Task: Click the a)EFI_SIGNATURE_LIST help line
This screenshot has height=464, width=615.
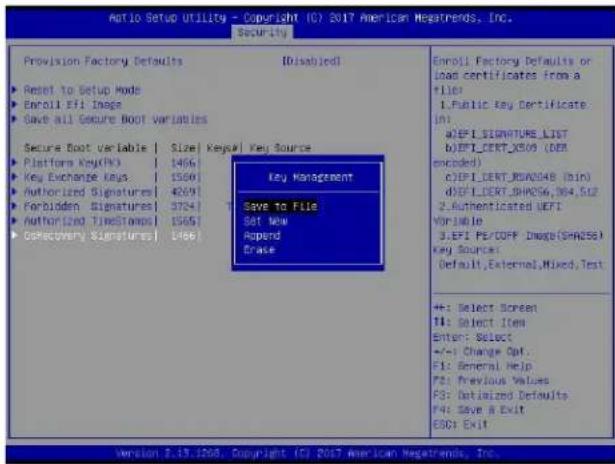Action: click(x=506, y=134)
